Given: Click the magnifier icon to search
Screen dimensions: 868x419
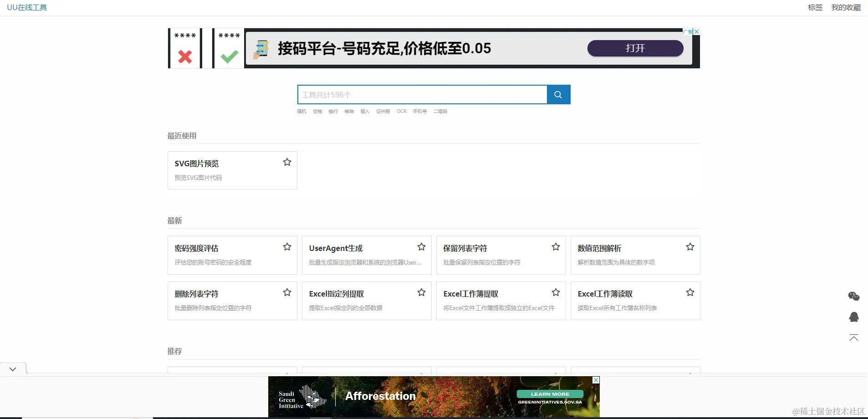Looking at the screenshot, I should tap(558, 94).
